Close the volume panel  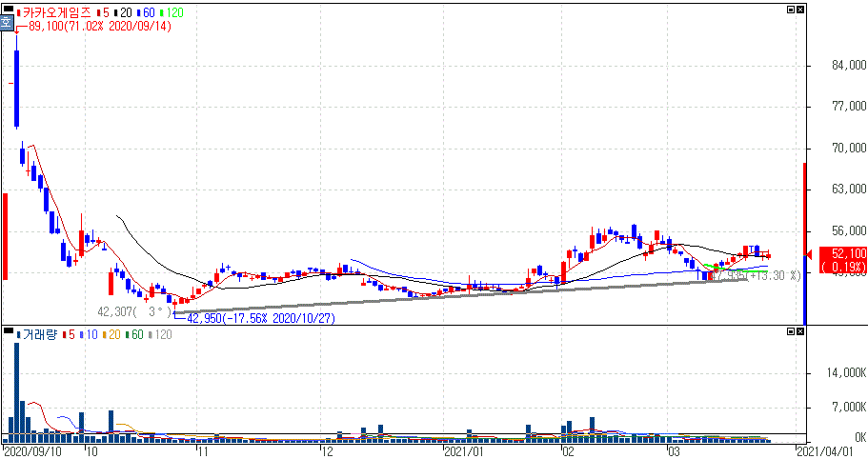click(800, 331)
